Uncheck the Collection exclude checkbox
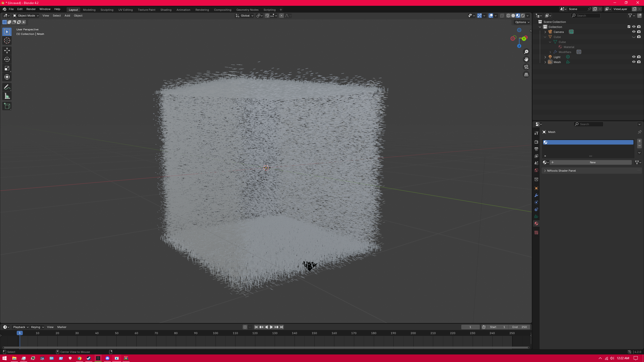 click(x=629, y=27)
